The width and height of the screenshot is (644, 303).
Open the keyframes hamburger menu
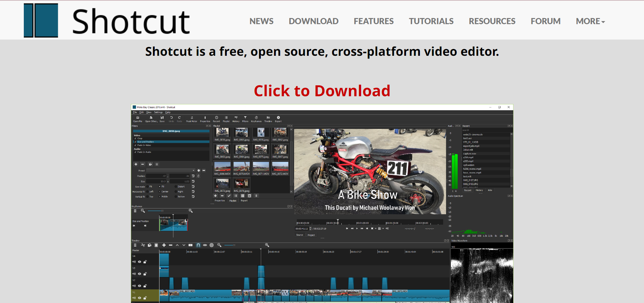pos(135,211)
